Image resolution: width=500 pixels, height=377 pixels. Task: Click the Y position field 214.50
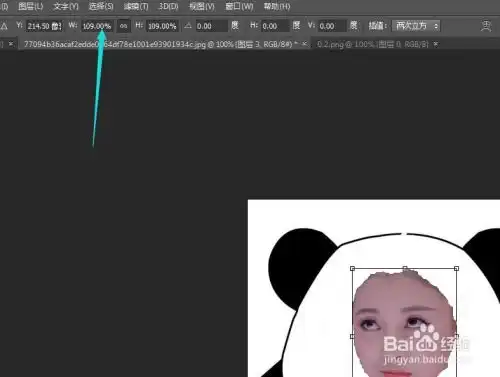pos(44,26)
